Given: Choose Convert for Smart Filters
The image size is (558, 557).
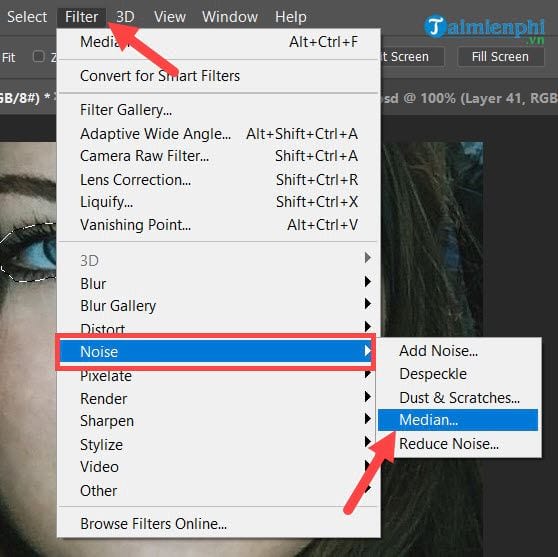Looking at the screenshot, I should pyautogui.click(x=219, y=76).
